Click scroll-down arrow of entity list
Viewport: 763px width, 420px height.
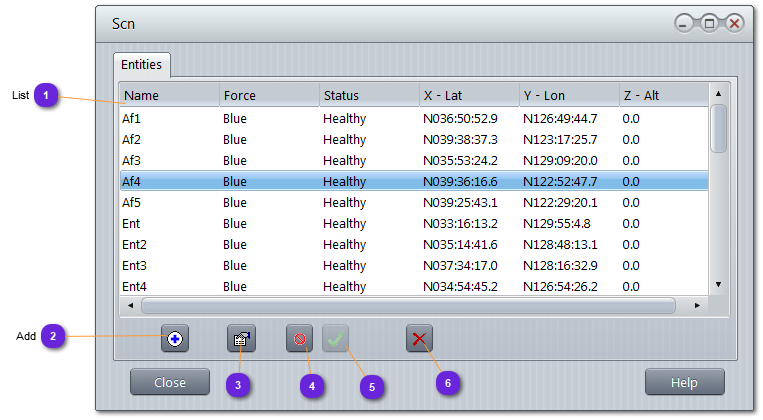pyautogui.click(x=718, y=285)
